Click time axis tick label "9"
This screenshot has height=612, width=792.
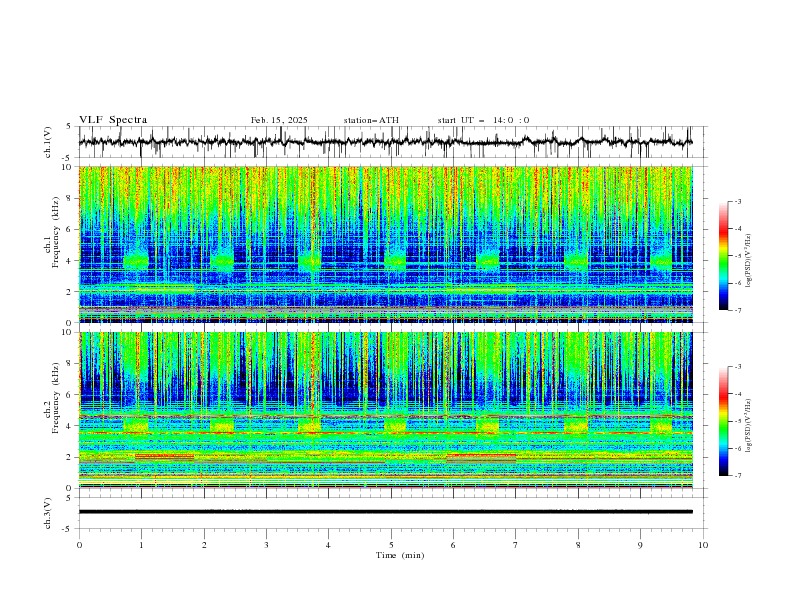coord(640,545)
